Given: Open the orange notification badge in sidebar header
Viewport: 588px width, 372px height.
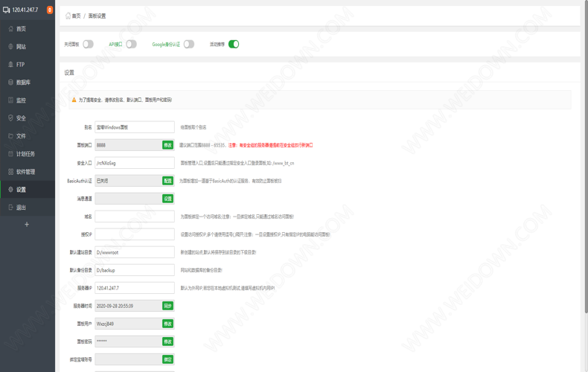Looking at the screenshot, I should click(50, 10).
